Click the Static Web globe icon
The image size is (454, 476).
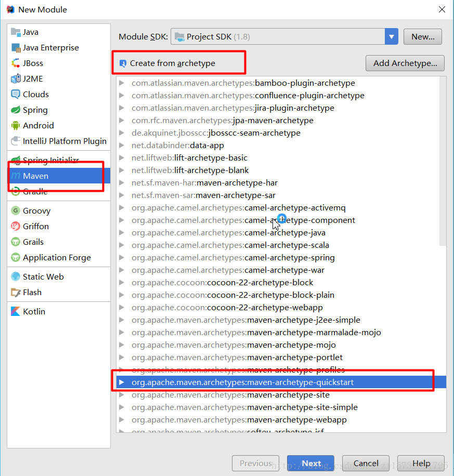[16, 276]
